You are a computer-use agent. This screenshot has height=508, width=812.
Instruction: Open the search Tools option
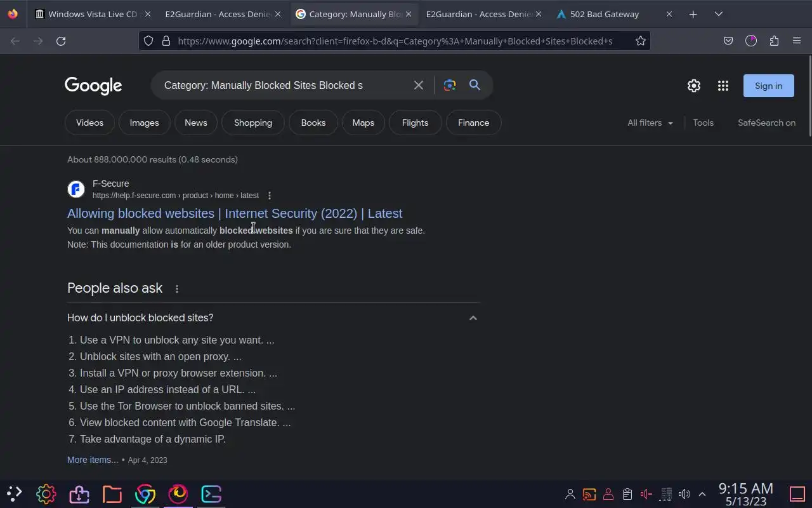click(x=704, y=123)
